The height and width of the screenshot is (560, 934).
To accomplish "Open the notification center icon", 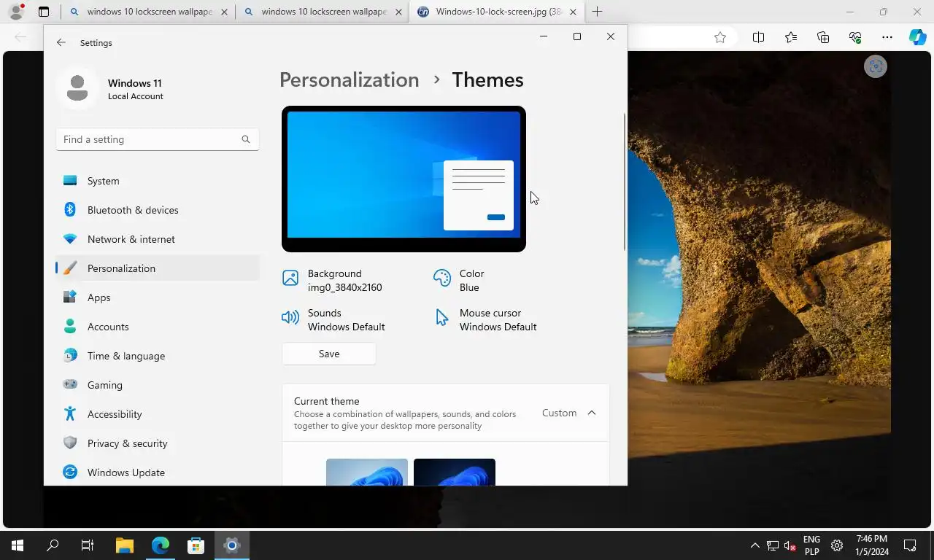I will coord(910,545).
